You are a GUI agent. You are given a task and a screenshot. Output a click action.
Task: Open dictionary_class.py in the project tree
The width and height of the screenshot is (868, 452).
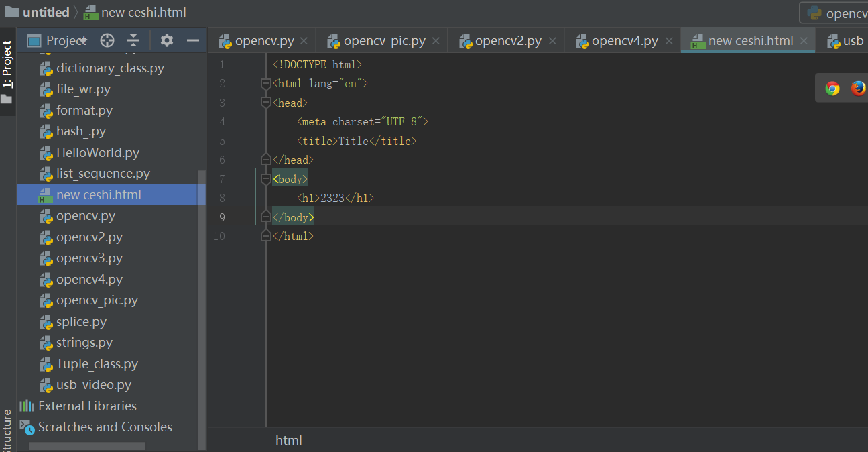point(110,68)
